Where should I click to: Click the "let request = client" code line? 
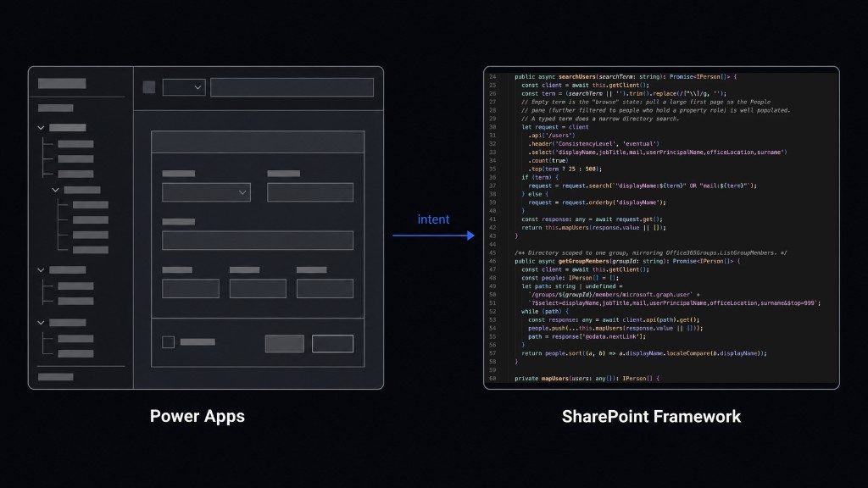[554, 127]
